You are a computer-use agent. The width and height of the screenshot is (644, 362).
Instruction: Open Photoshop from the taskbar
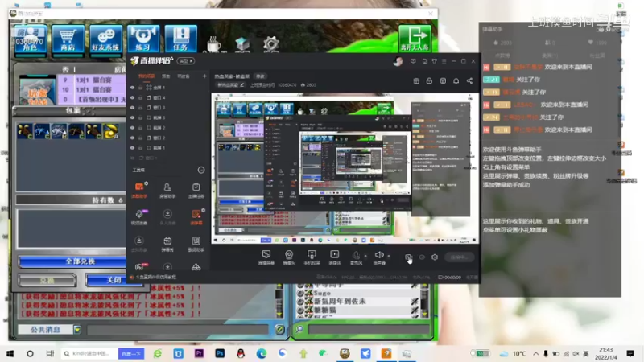[x=220, y=353]
